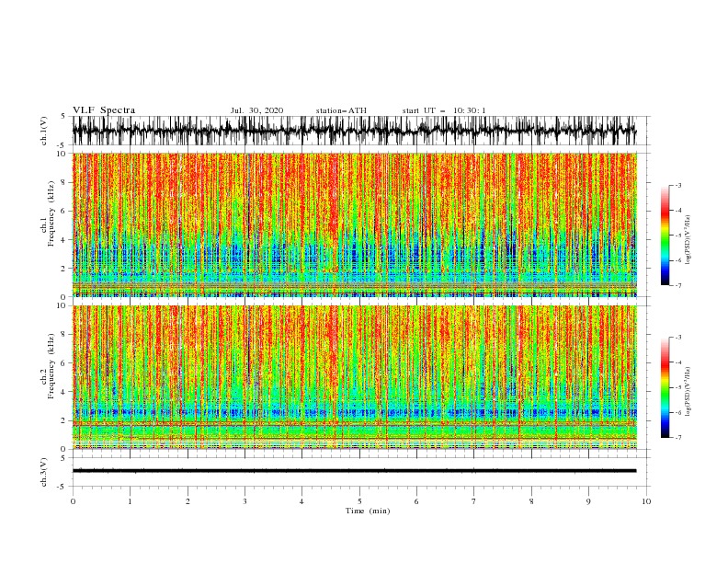The height and width of the screenshot is (563, 728).
Task: Click the '-3' value on ch.1 color bar
Action: click(x=677, y=185)
